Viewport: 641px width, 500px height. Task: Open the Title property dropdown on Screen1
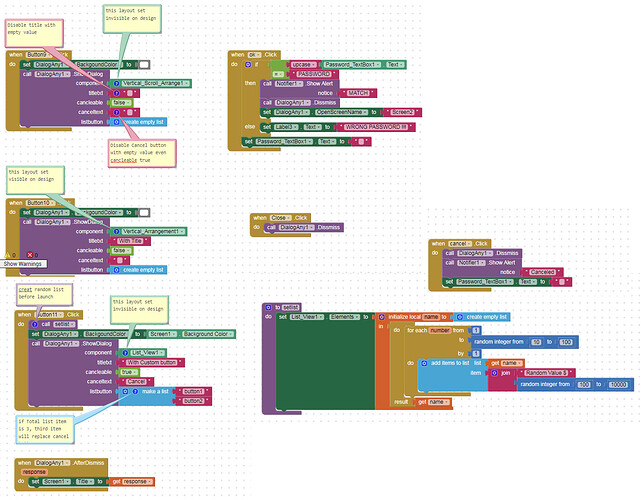tap(84, 482)
